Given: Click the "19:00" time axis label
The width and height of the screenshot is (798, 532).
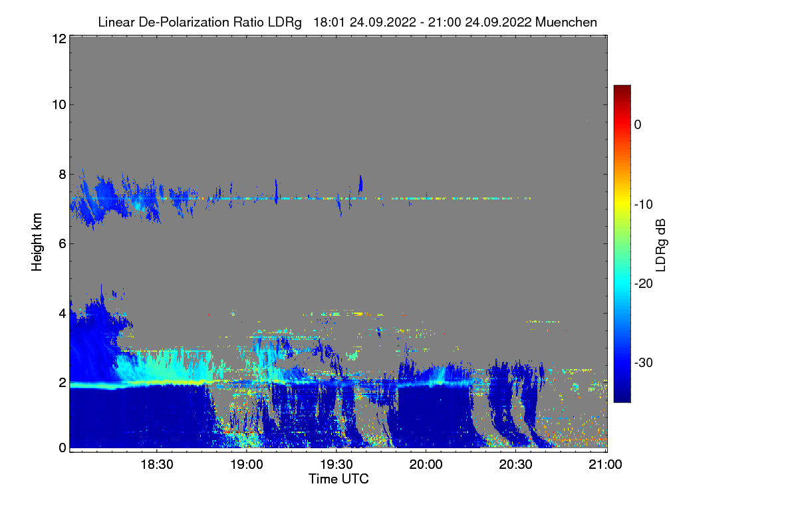Looking at the screenshot, I should click(247, 464).
